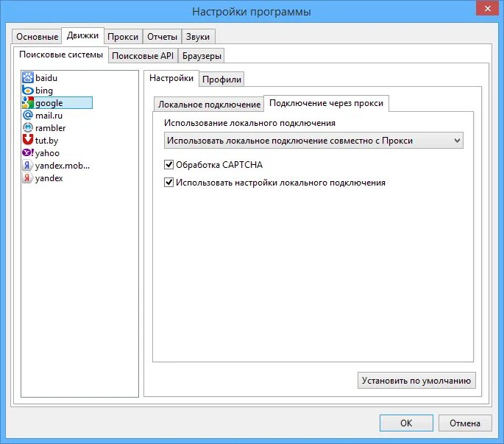The height and width of the screenshot is (444, 504).
Task: Click the Установить по умолчанию button
Action: [416, 380]
